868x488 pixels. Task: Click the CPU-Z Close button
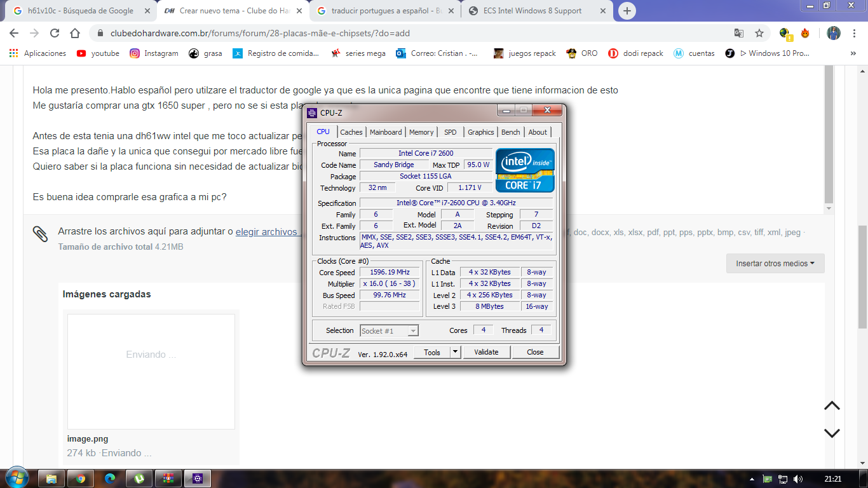(535, 352)
